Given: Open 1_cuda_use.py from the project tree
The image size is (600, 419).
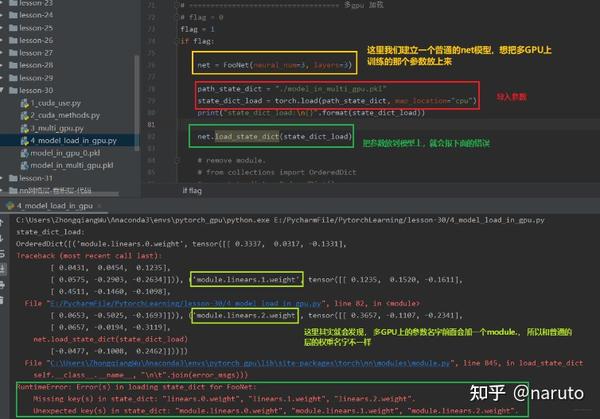Looking at the screenshot, I should (55, 103).
